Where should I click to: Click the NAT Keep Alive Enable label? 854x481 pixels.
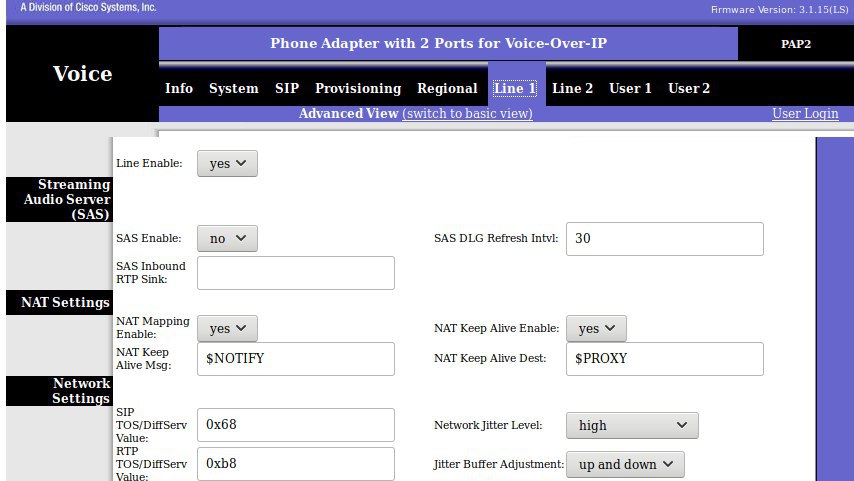pos(497,328)
